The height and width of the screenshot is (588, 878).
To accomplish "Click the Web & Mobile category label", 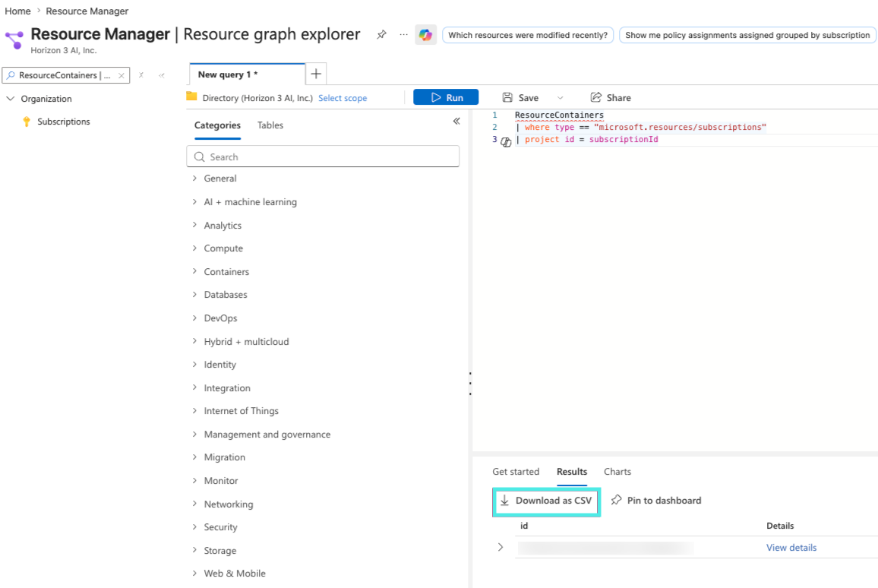I will coord(235,574).
